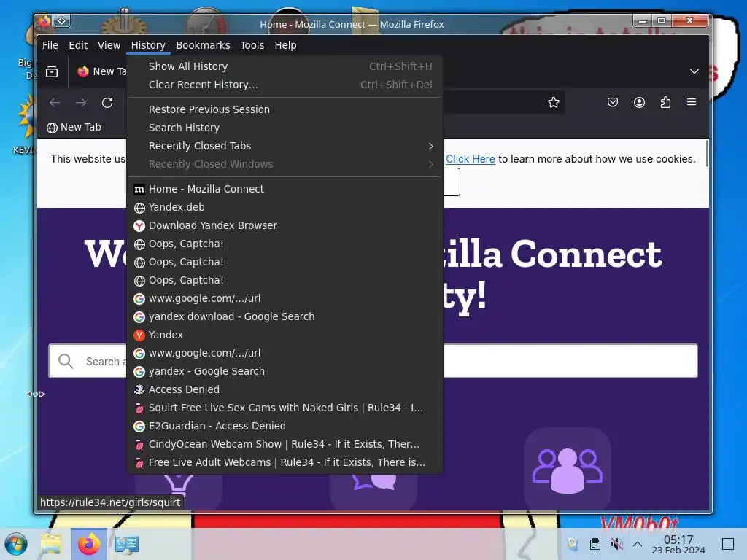747x560 pixels.
Task: Click the Firefox taskbar icon
Action: click(88, 544)
